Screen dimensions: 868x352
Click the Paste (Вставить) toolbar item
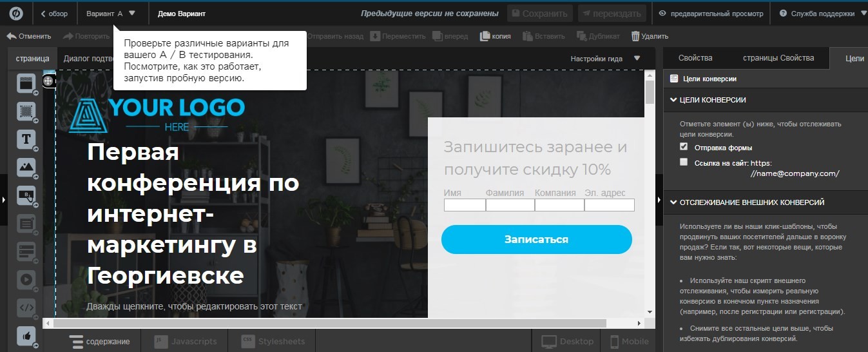tap(543, 36)
